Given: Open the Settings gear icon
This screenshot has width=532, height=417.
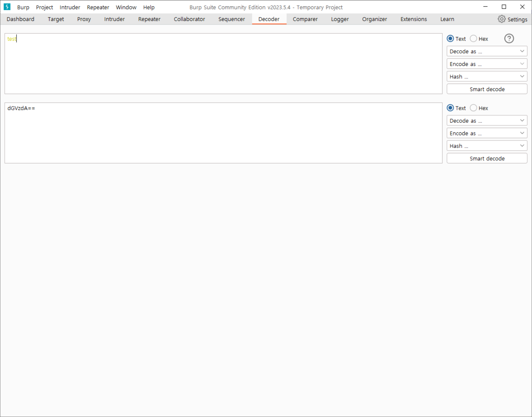Looking at the screenshot, I should coord(501,19).
